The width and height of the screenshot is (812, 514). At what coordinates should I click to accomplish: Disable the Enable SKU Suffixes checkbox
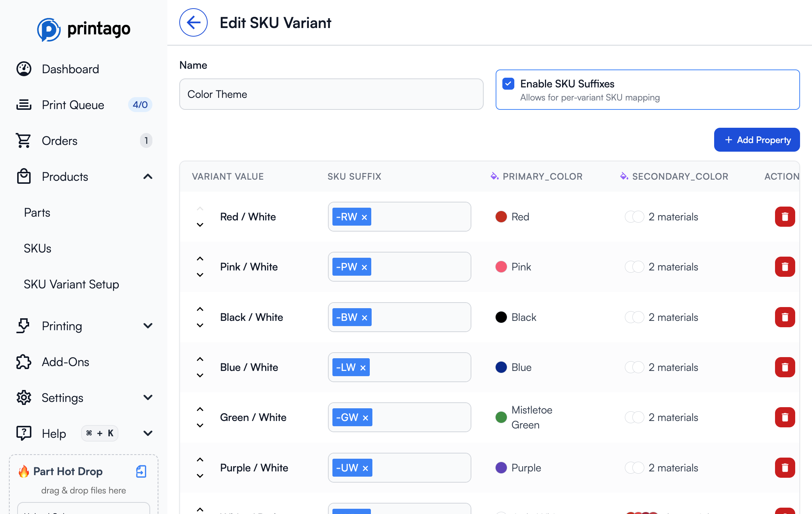coord(508,84)
